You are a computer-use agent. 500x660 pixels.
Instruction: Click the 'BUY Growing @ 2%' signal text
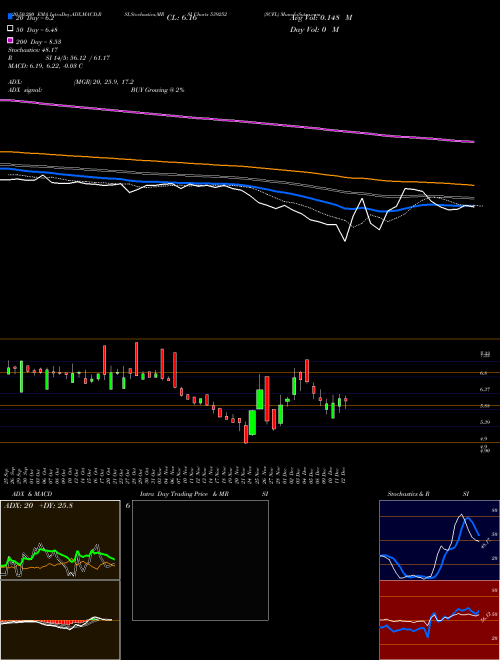[x=157, y=90]
